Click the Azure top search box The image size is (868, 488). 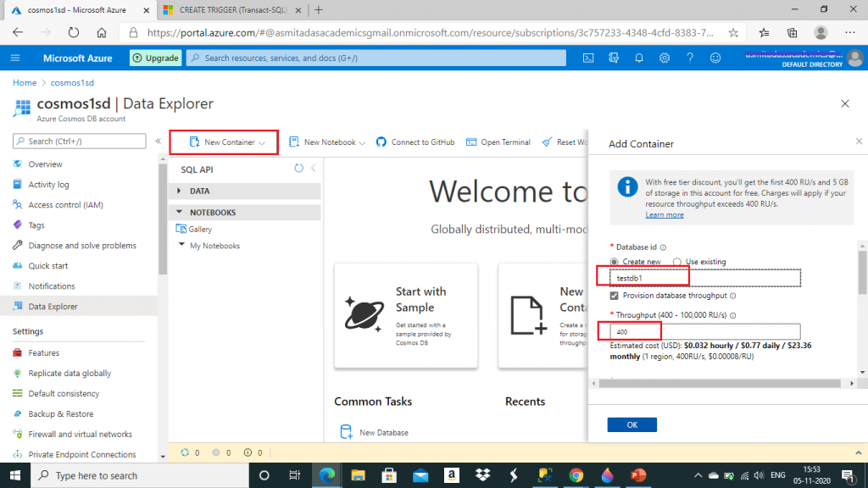click(x=376, y=58)
